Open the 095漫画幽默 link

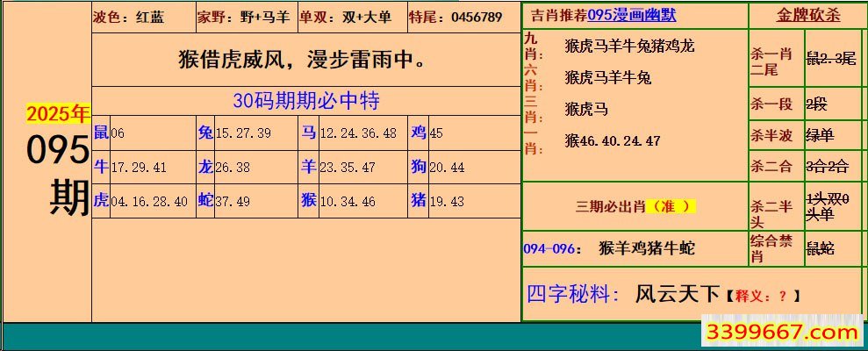tap(644, 16)
